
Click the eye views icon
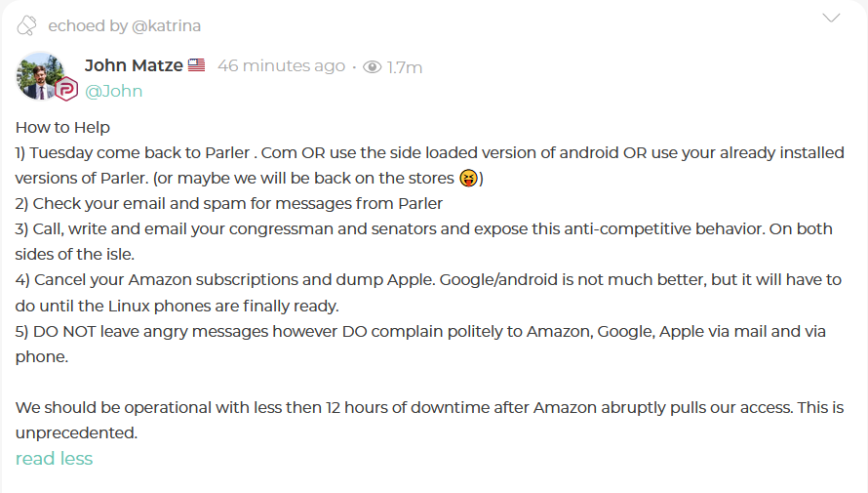372,67
